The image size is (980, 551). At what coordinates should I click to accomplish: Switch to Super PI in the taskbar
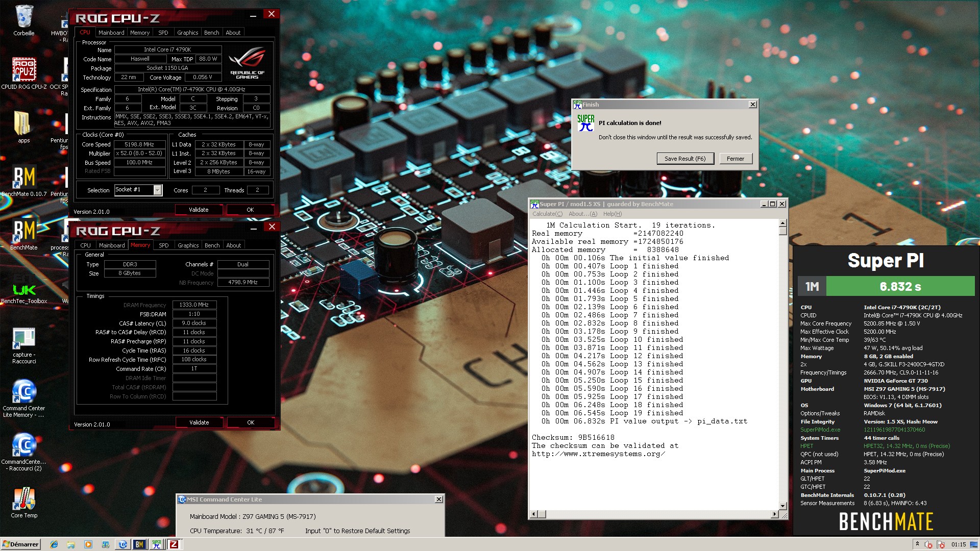pos(156,544)
